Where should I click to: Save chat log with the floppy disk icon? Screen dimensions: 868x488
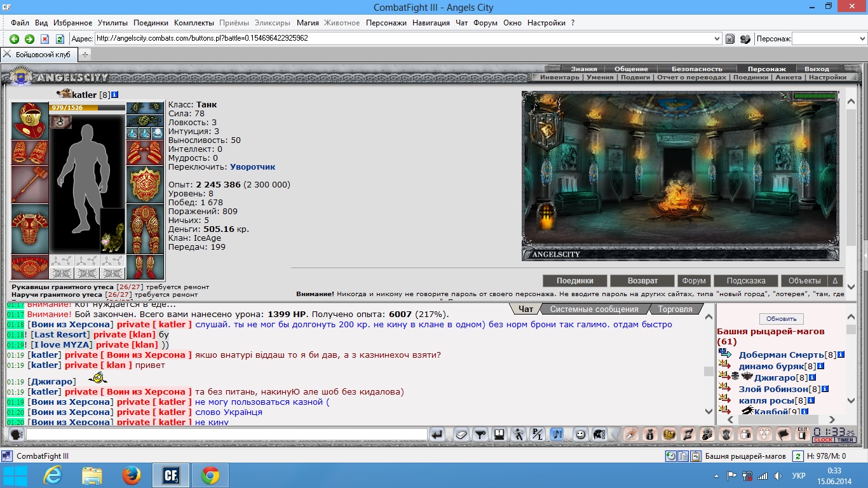[499, 435]
